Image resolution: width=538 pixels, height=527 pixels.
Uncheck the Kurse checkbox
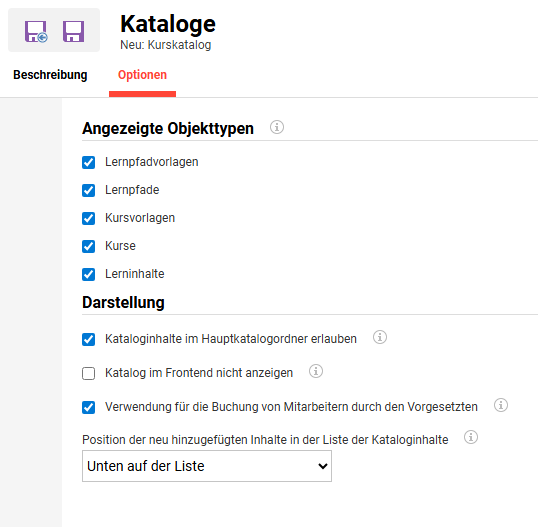(x=89, y=246)
